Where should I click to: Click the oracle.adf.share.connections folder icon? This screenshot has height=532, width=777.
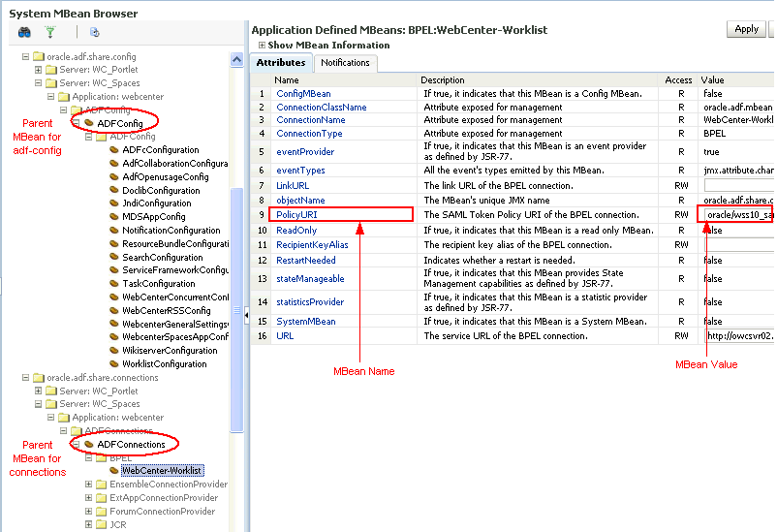click(39, 377)
